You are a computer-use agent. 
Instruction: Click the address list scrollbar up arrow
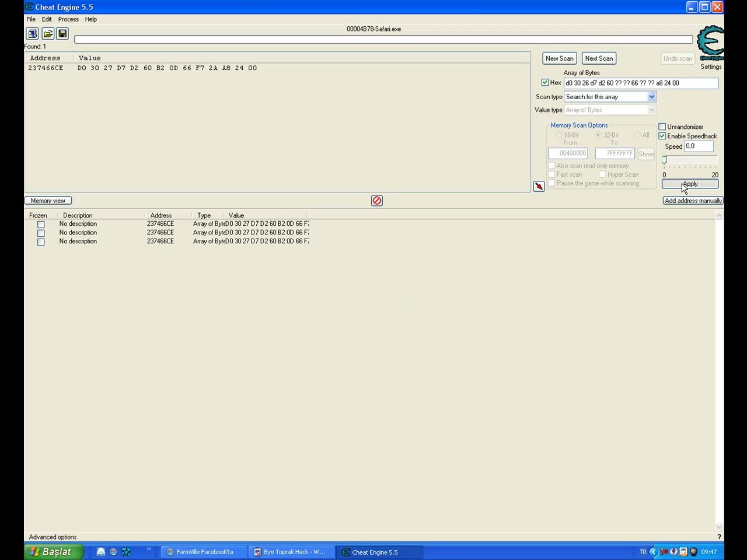719,215
